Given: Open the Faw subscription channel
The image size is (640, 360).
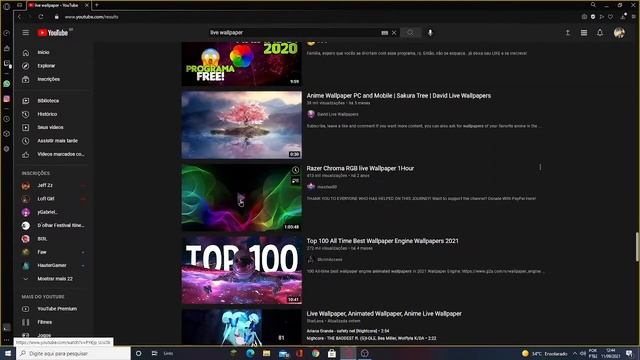Looking at the screenshot, I should coord(54,252).
